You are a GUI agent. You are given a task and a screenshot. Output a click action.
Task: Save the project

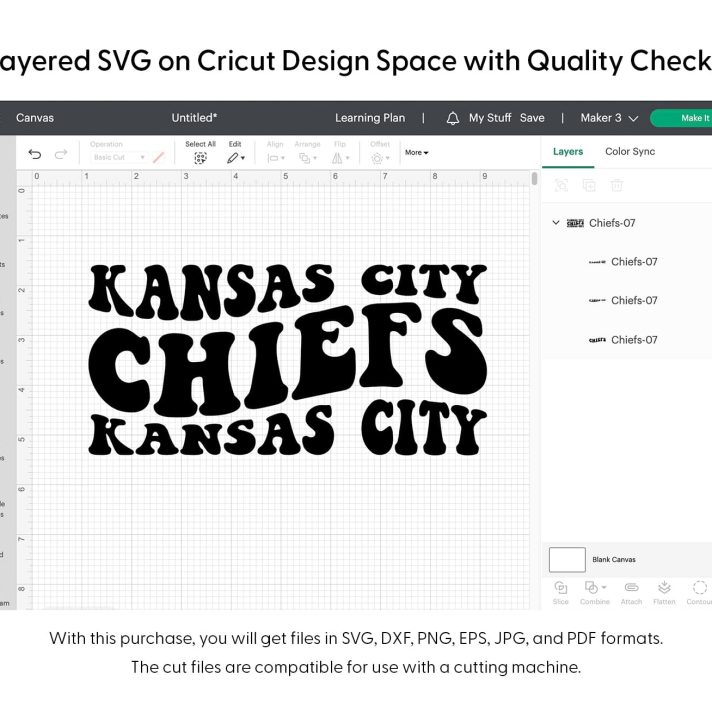532,118
